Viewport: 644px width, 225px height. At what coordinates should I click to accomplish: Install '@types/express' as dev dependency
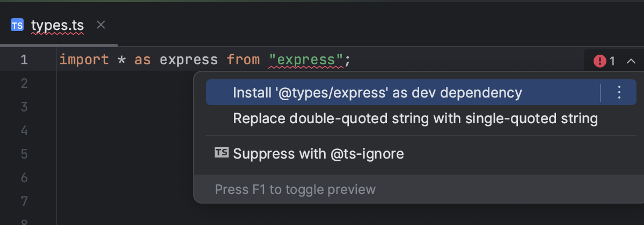tap(377, 93)
